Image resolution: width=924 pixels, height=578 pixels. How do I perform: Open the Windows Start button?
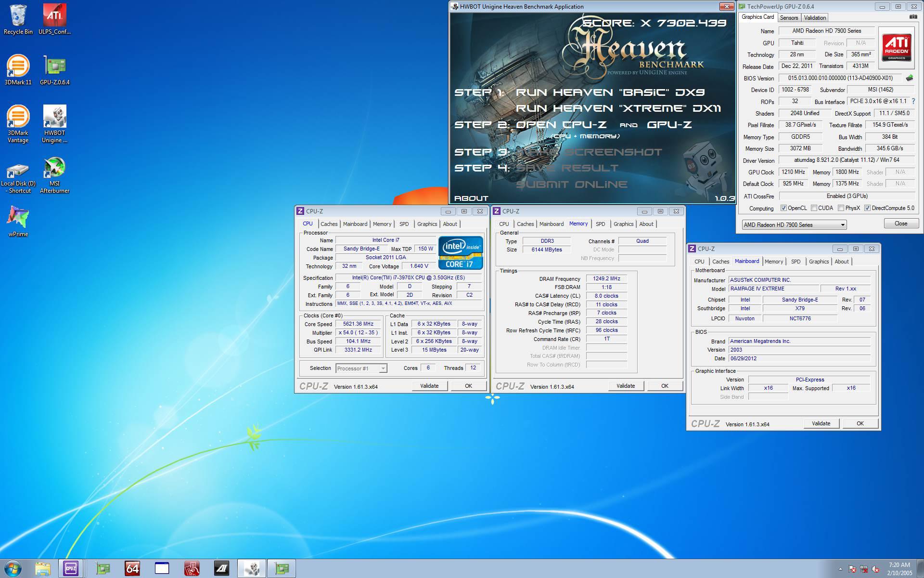tap(13, 568)
